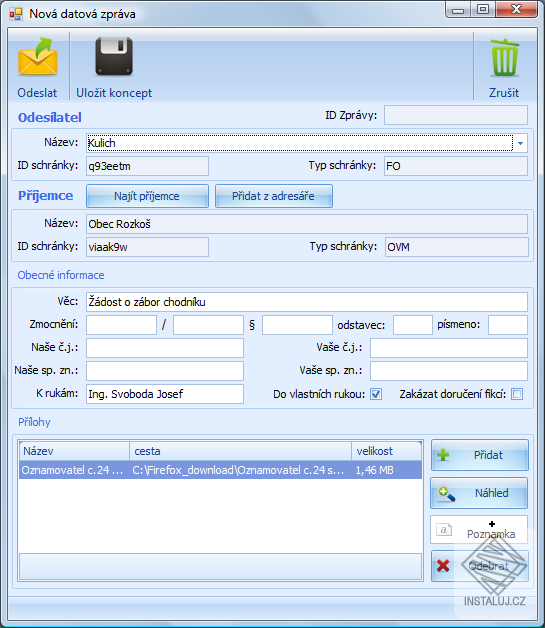This screenshot has height=628, width=545.
Task: Click Přidat z adresáře button
Action: click(x=274, y=196)
